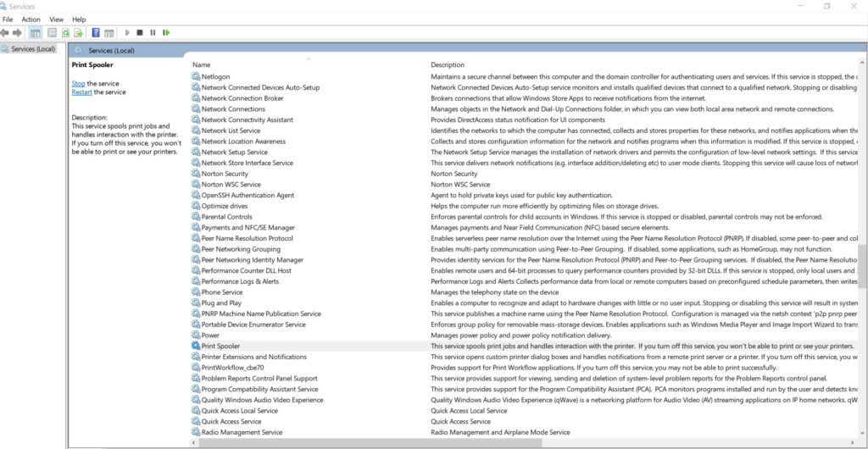This screenshot has width=868, height=449.
Task: Click the gear icon beside Power
Action: [196, 335]
